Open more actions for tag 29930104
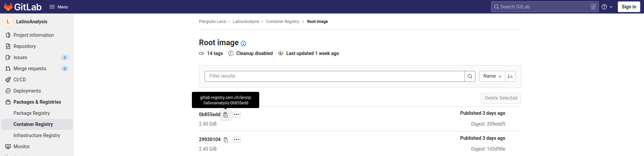The width and height of the screenshot is (644, 156). [237, 140]
